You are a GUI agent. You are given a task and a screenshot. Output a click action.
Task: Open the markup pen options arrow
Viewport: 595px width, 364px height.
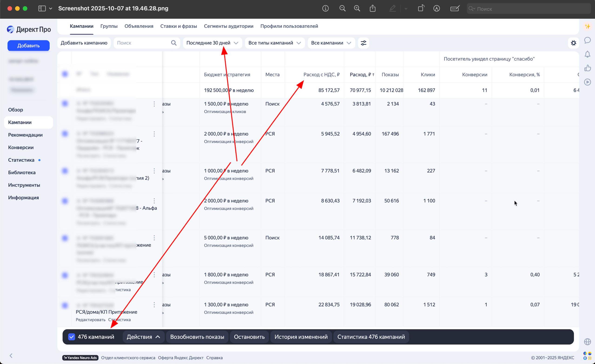click(x=406, y=9)
